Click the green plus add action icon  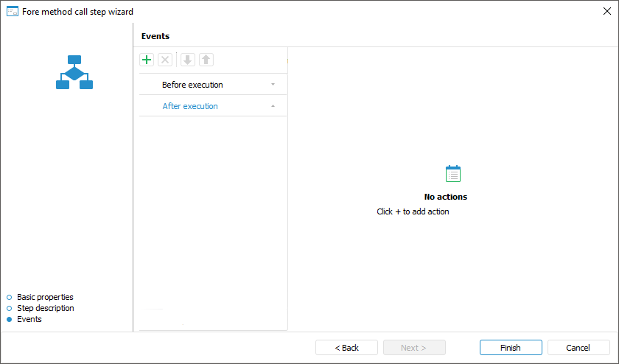click(147, 60)
